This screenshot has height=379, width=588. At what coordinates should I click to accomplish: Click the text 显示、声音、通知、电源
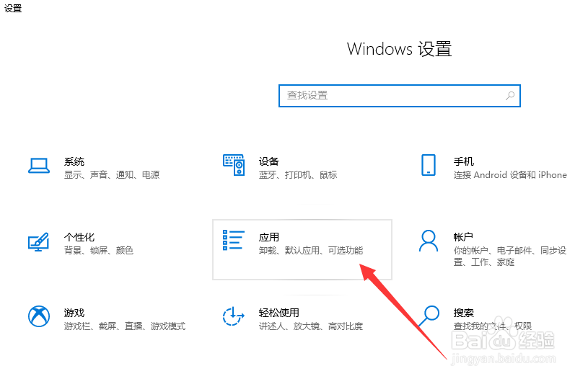[112, 175]
